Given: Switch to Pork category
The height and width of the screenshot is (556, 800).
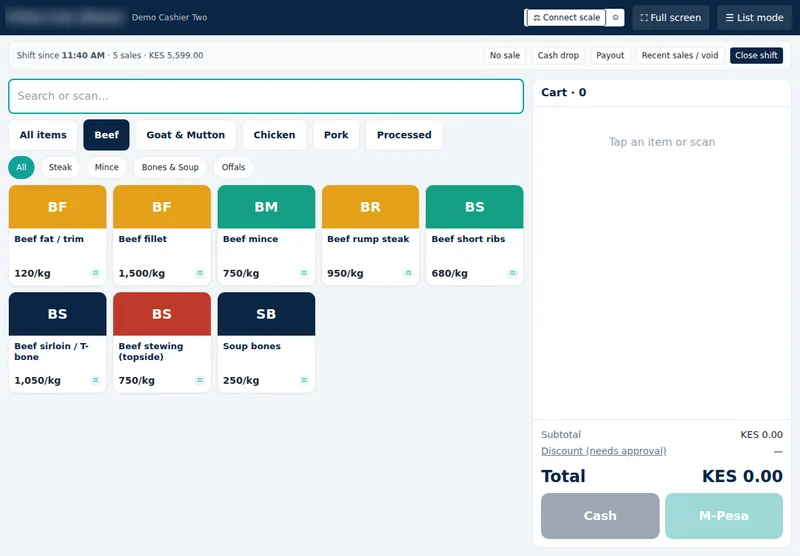Looking at the screenshot, I should (336, 135).
